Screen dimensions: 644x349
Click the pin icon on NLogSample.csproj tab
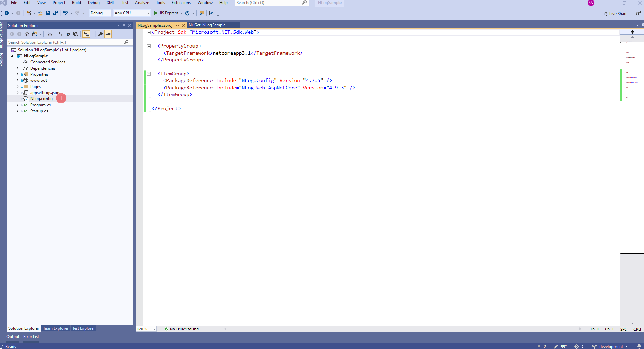[177, 25]
